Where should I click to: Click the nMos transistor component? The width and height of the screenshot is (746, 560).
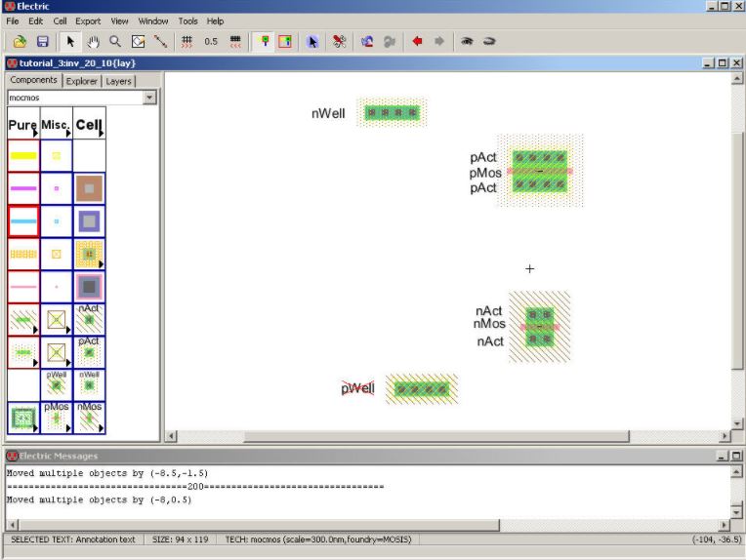(89, 417)
